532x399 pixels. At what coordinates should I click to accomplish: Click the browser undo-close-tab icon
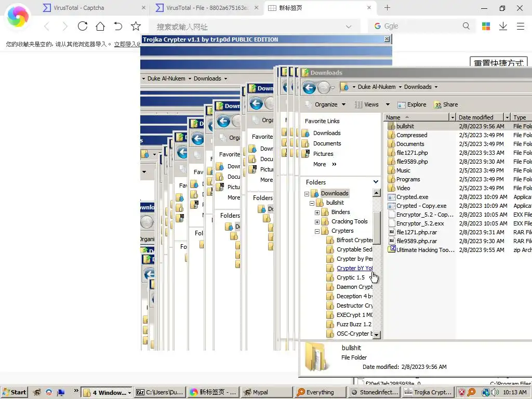pos(118,26)
